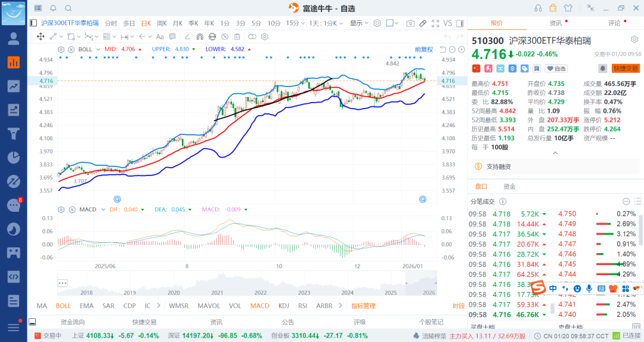Open 指标管理 indicator management
Viewport: 644px width, 342px height.
click(x=364, y=306)
